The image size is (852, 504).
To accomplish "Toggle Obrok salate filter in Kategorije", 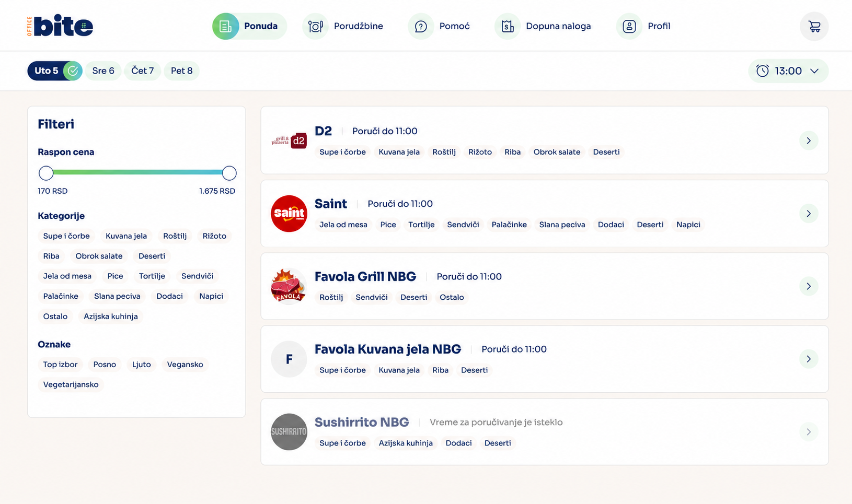I will [x=99, y=256].
